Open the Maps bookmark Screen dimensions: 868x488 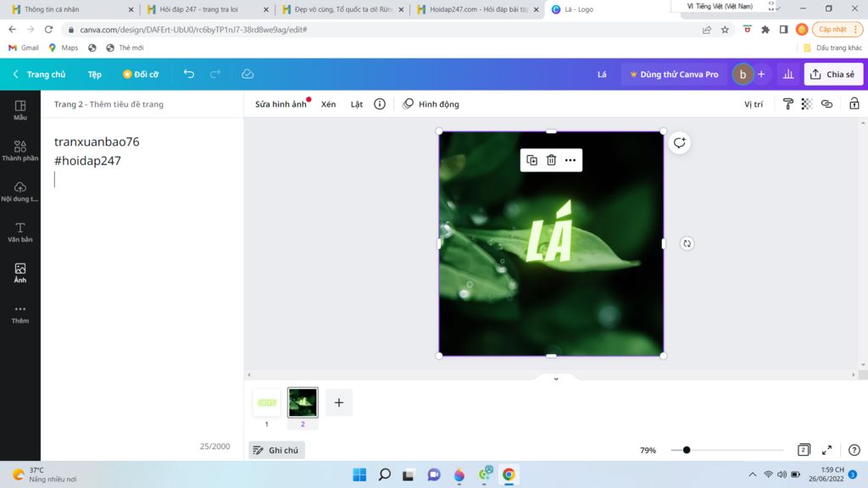[63, 47]
